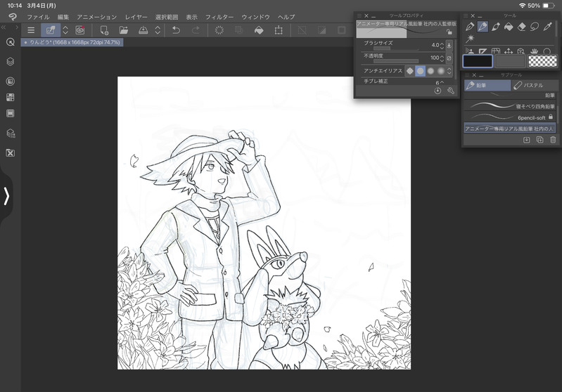Set anti-aliasing to None
Screen dimensions: 562x392
[409, 71]
